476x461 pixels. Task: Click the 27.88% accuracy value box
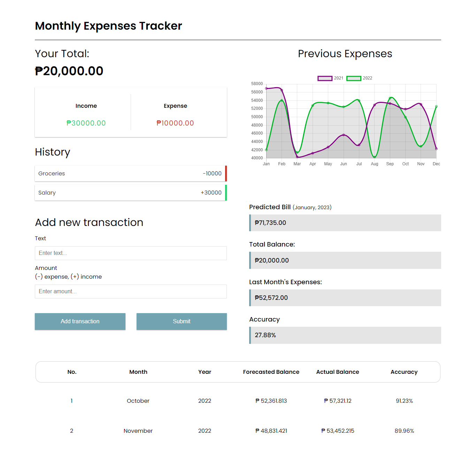pyautogui.click(x=345, y=335)
